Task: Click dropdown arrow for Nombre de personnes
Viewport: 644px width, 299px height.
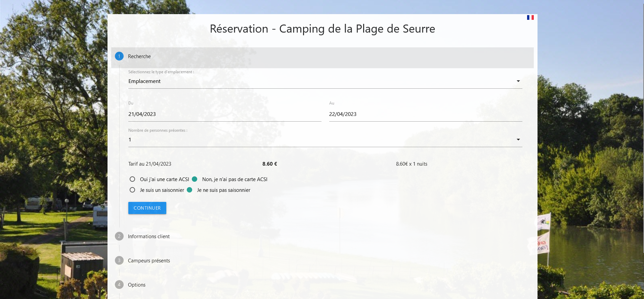Action: 518,139
